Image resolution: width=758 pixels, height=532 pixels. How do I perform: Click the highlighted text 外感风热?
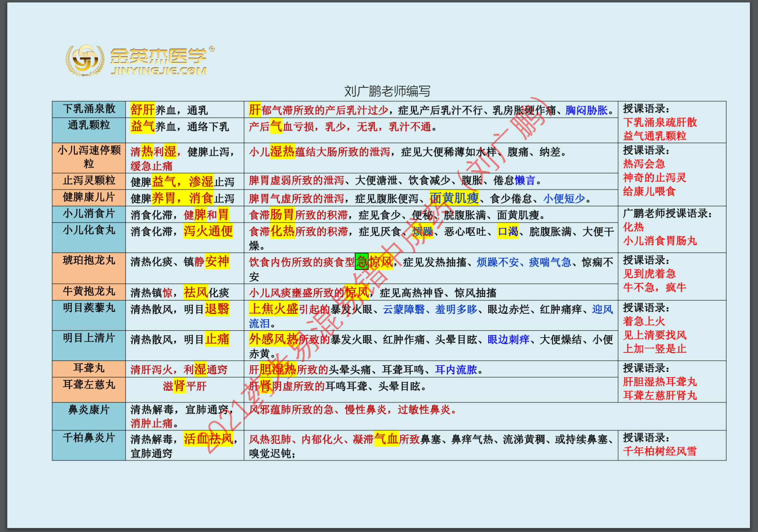point(274,339)
